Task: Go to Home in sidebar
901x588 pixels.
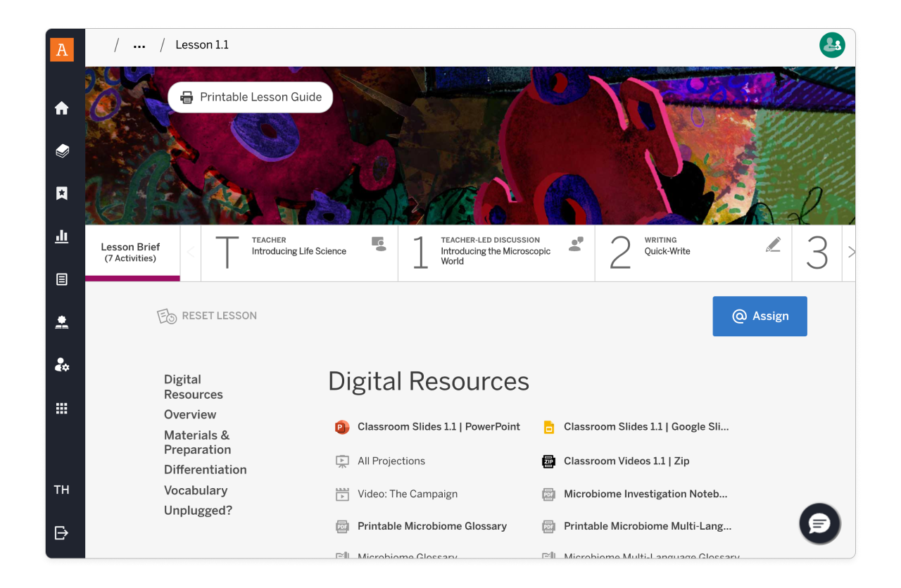Action: (62, 108)
